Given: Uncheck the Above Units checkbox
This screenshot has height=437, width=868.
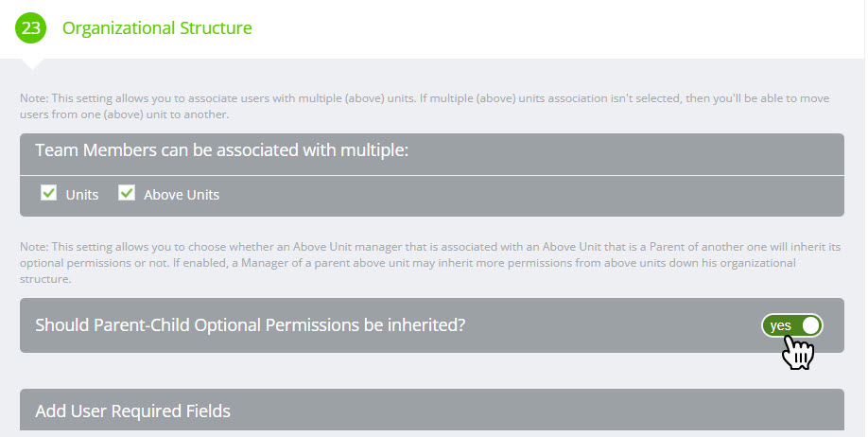Looking at the screenshot, I should click(x=126, y=193).
